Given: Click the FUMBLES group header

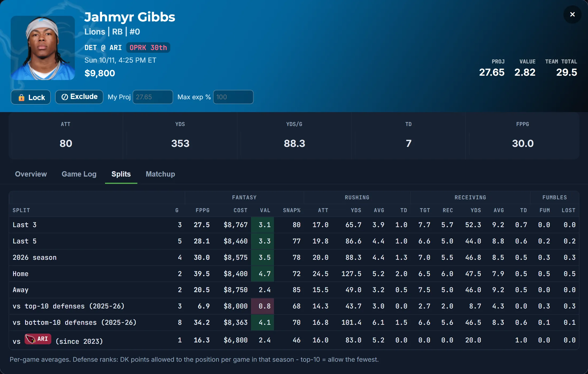Looking at the screenshot, I should [x=555, y=197].
